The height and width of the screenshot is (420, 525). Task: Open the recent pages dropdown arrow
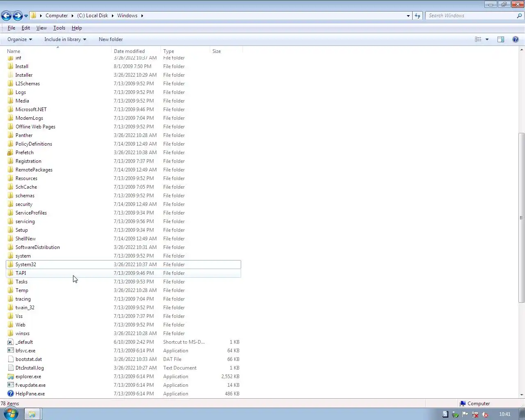[x=26, y=16]
